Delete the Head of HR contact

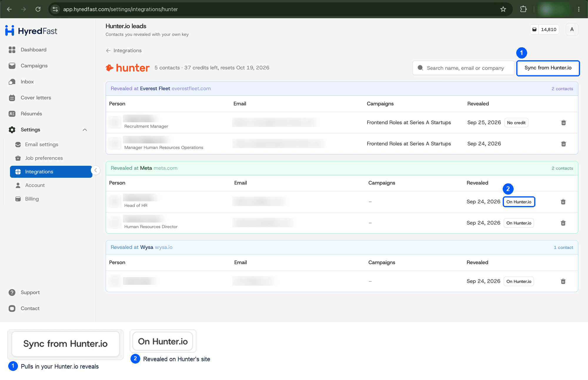(x=563, y=202)
